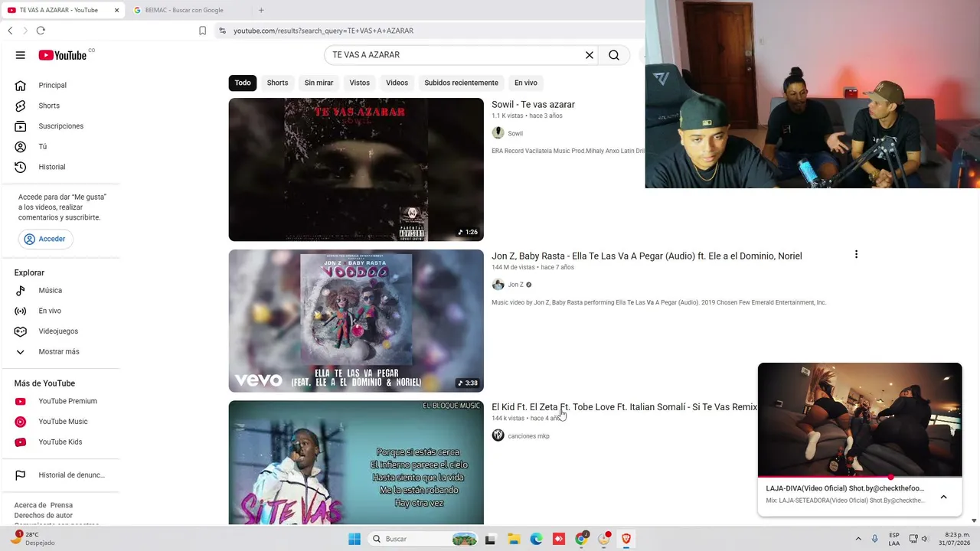This screenshot has height=551, width=980.
Task: Select the Videos filter chip
Action: click(x=397, y=83)
